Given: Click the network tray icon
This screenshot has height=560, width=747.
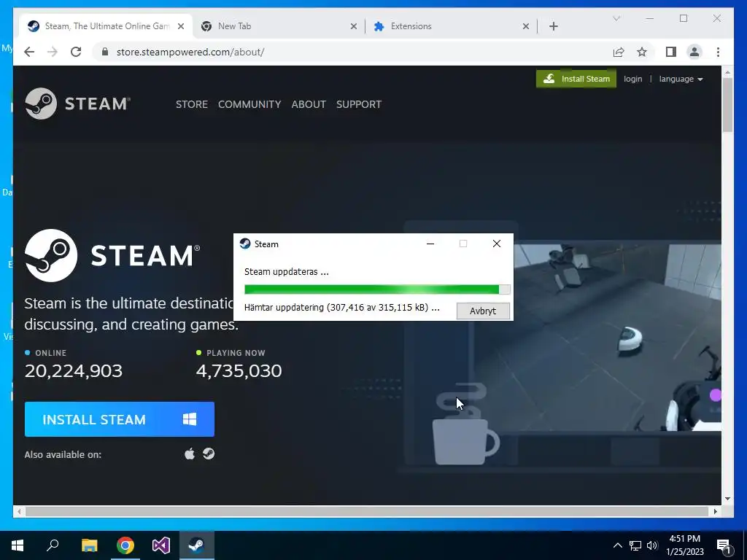Looking at the screenshot, I should pos(635,545).
